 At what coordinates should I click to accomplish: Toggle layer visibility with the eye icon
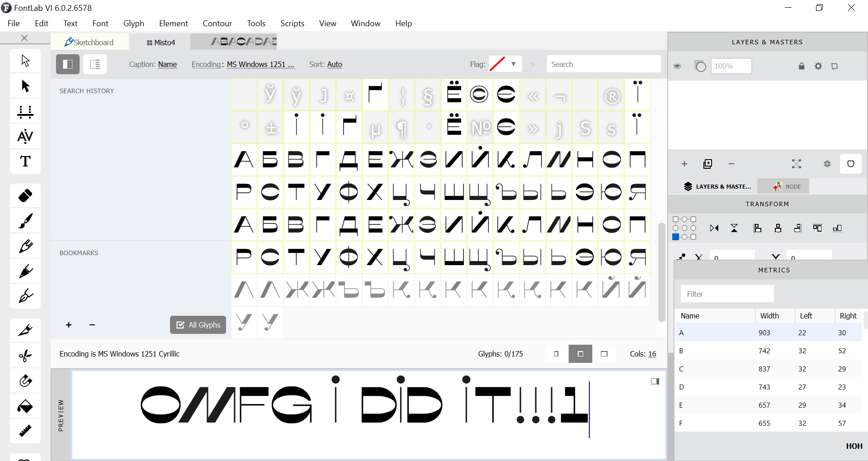point(677,66)
